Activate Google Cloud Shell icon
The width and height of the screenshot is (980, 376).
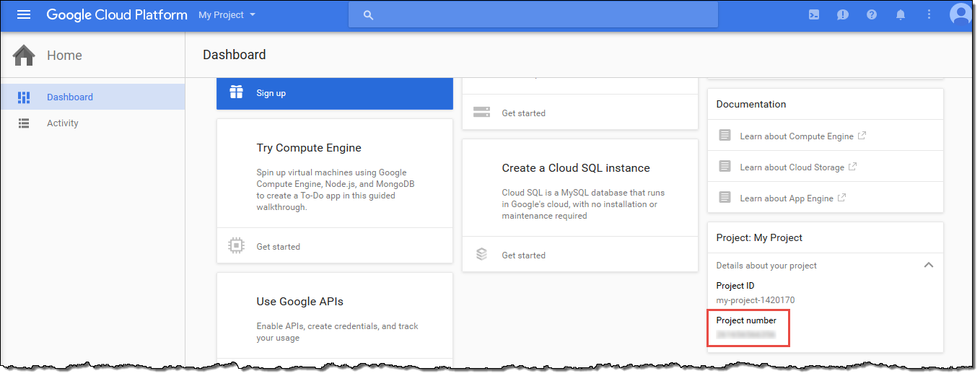click(x=814, y=14)
